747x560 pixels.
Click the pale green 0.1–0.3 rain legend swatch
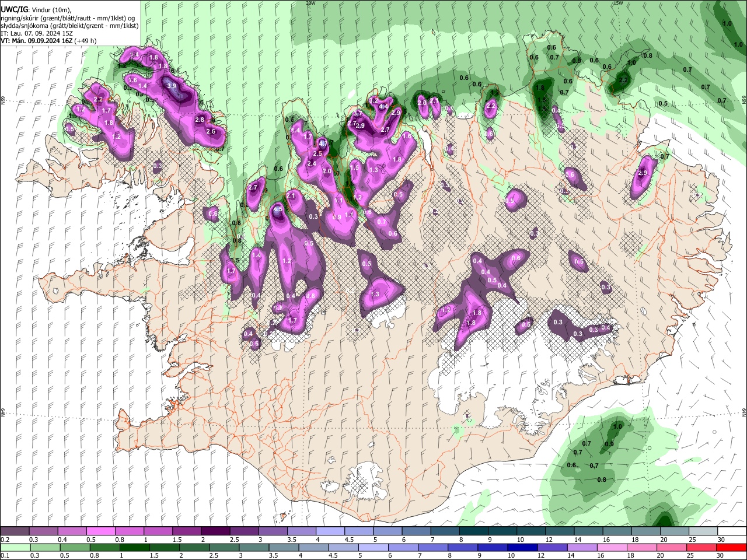(x=15, y=547)
